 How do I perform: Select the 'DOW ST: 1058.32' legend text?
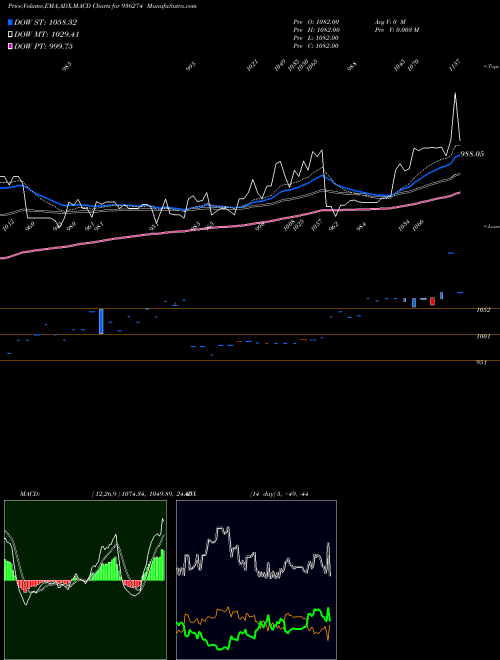point(45,22)
